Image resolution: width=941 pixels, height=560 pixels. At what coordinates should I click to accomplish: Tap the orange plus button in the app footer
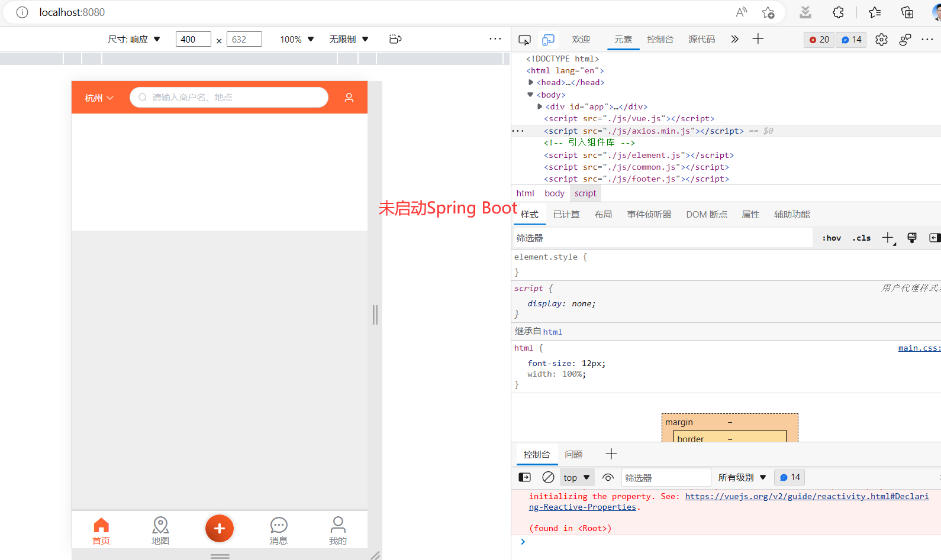(220, 529)
